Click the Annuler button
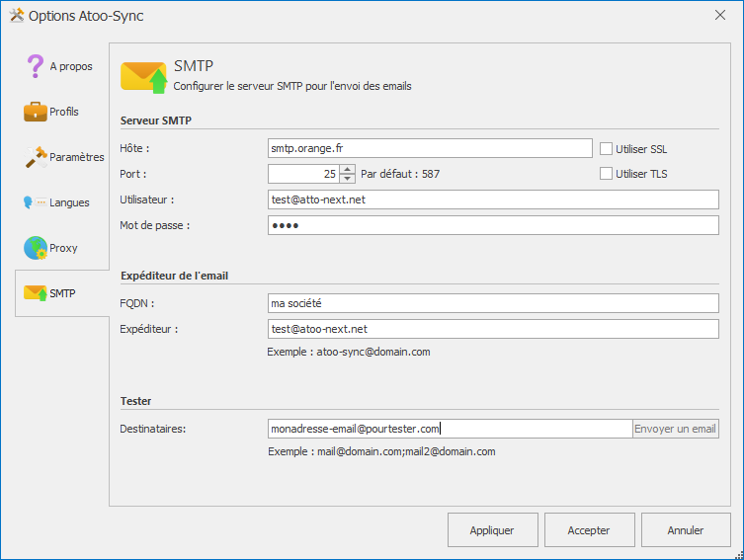Image resolution: width=744 pixels, height=560 pixels. (685, 530)
